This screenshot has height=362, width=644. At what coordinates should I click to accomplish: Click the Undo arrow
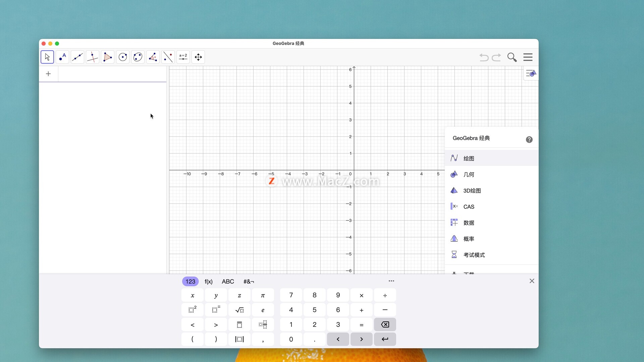click(484, 57)
